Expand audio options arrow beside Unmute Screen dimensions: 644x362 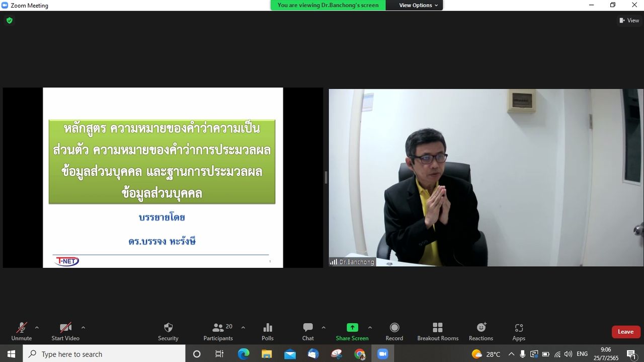tap(37, 327)
